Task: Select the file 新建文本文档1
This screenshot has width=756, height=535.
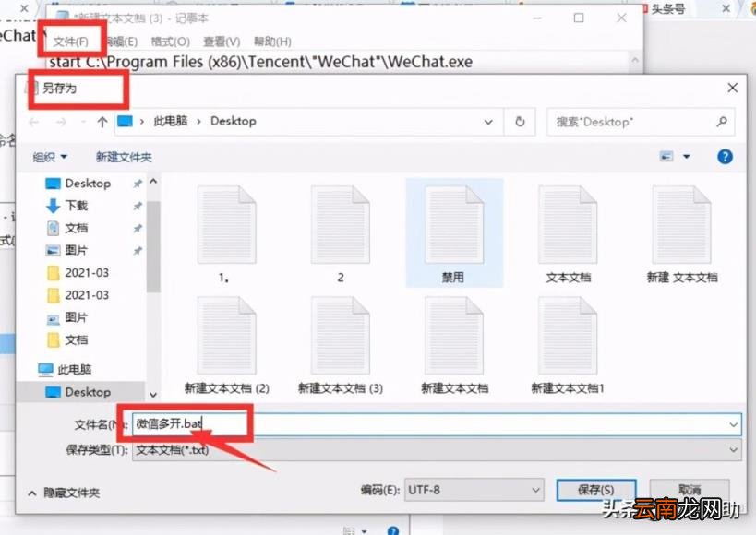Action: tap(568, 346)
